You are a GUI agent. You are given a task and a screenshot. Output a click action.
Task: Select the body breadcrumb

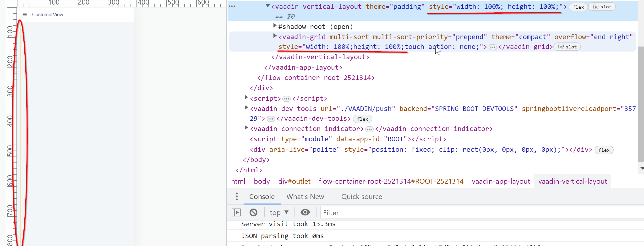pos(262,181)
